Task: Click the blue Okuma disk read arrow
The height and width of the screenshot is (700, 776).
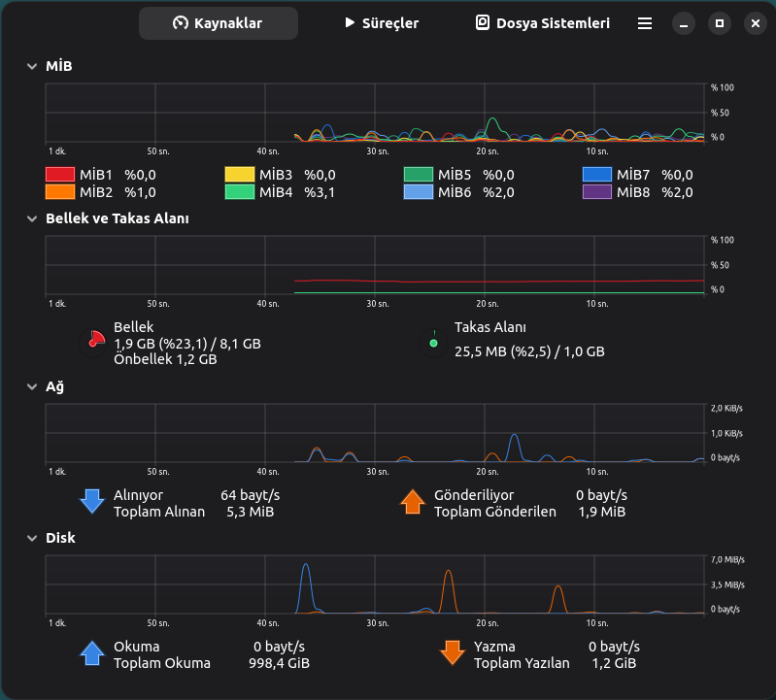Action: 92,652
